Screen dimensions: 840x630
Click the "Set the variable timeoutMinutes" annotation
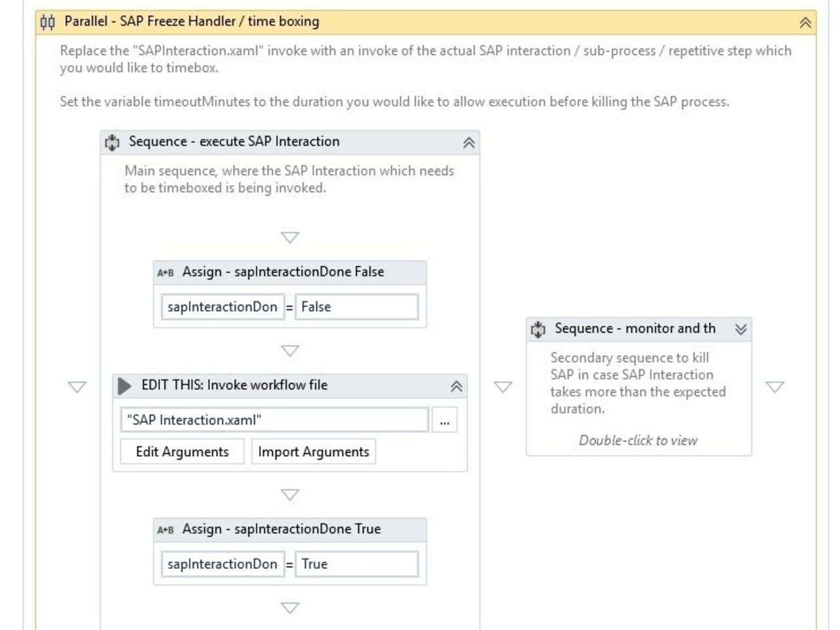[394, 102]
